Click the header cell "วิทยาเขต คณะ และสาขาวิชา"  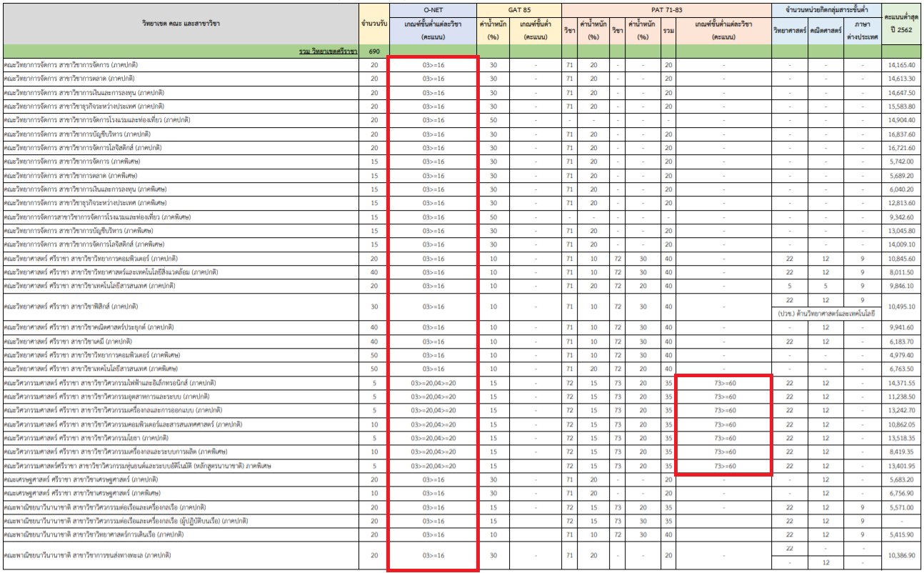[x=181, y=24]
